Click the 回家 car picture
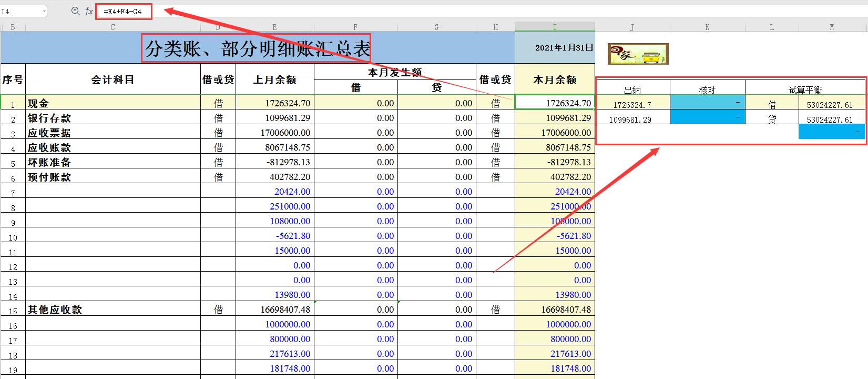 point(638,54)
